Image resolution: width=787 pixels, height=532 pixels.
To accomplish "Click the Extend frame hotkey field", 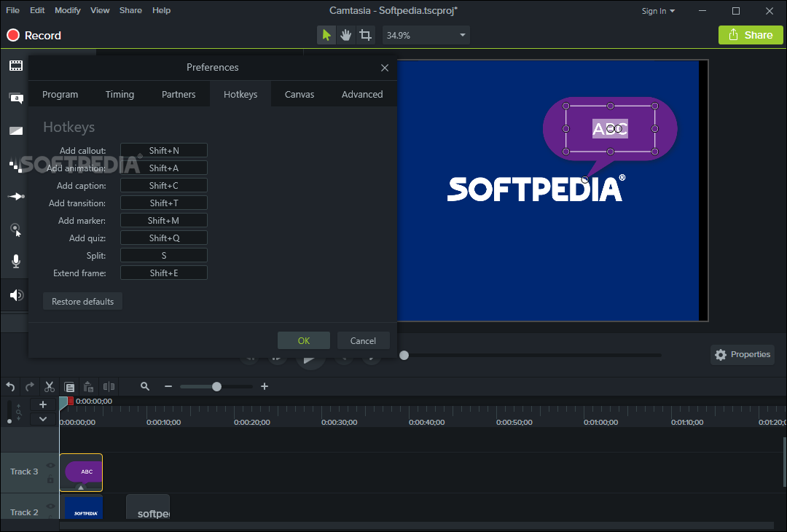I will [164, 273].
